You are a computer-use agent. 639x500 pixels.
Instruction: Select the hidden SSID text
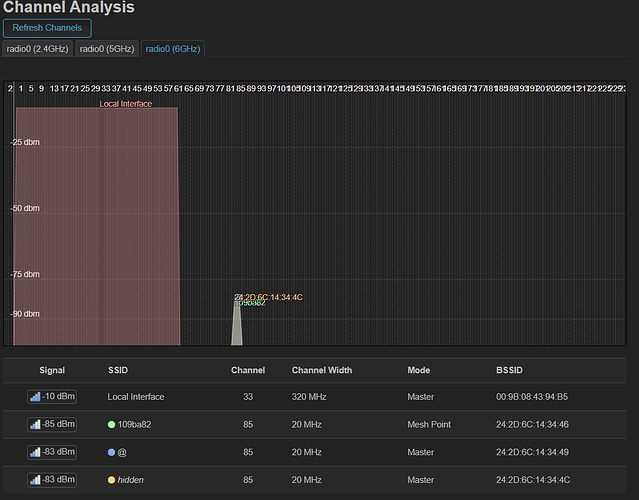click(130, 480)
